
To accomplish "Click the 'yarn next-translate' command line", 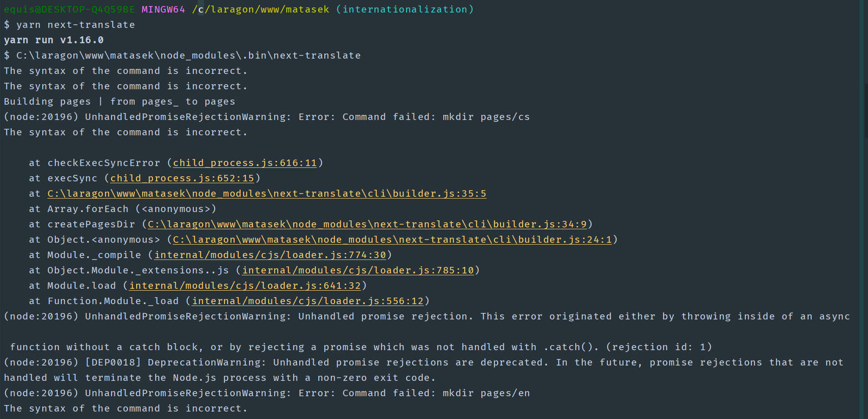I will point(76,25).
